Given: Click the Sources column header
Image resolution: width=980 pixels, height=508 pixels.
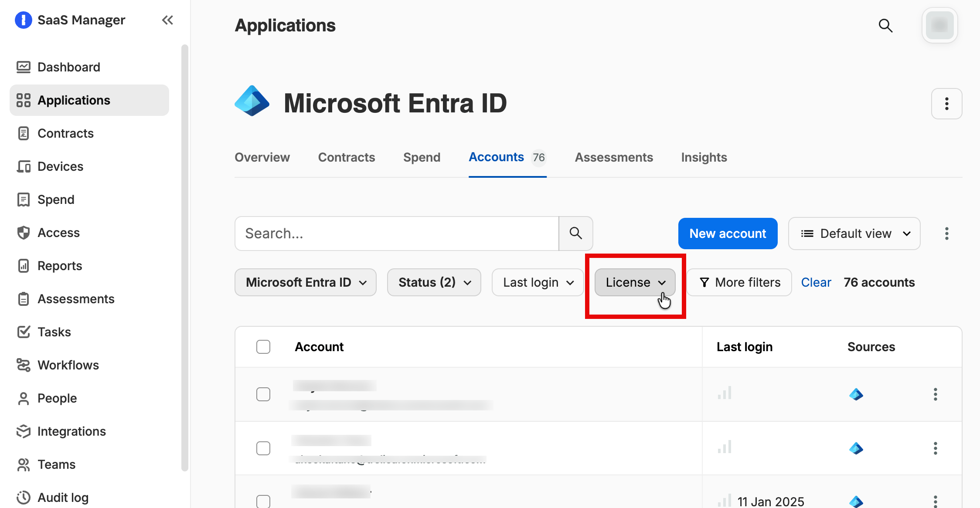Looking at the screenshot, I should [871, 347].
